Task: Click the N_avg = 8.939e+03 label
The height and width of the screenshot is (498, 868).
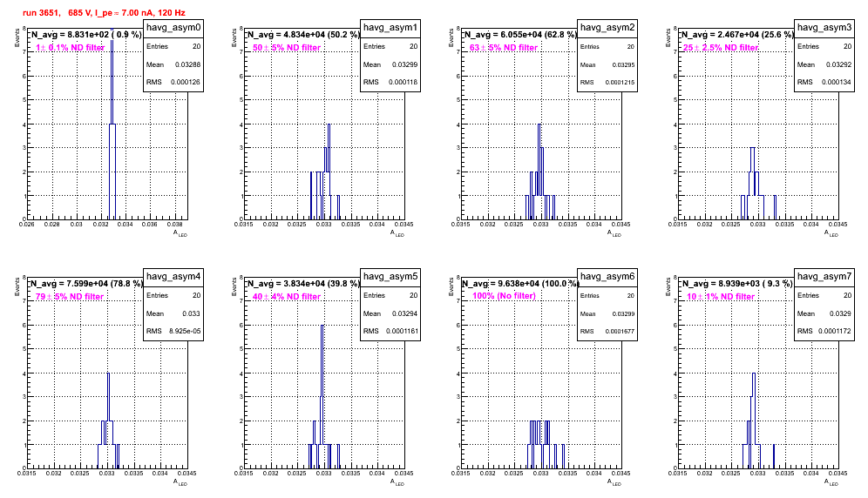Action: point(737,284)
